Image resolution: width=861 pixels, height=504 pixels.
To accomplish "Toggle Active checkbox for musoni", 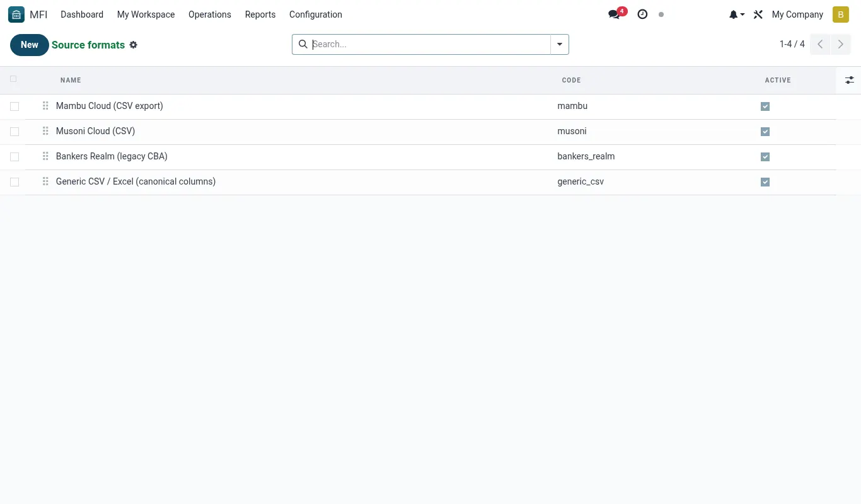I will tap(765, 132).
